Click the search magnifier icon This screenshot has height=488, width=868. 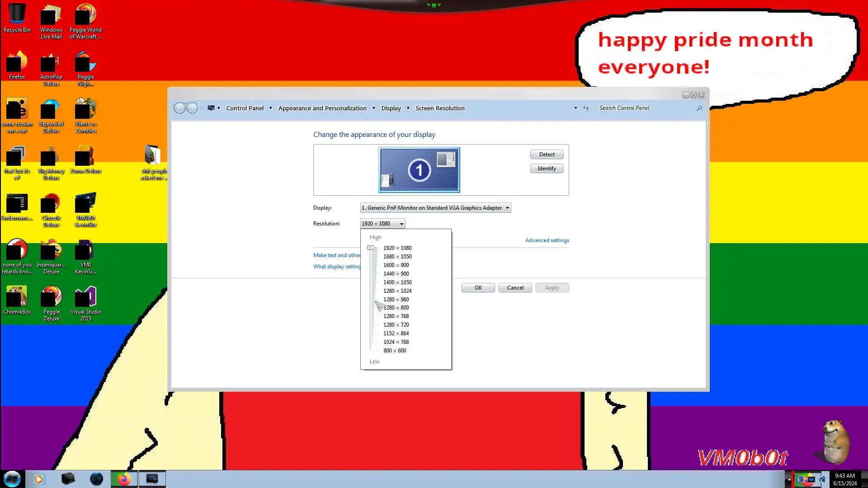[x=699, y=108]
